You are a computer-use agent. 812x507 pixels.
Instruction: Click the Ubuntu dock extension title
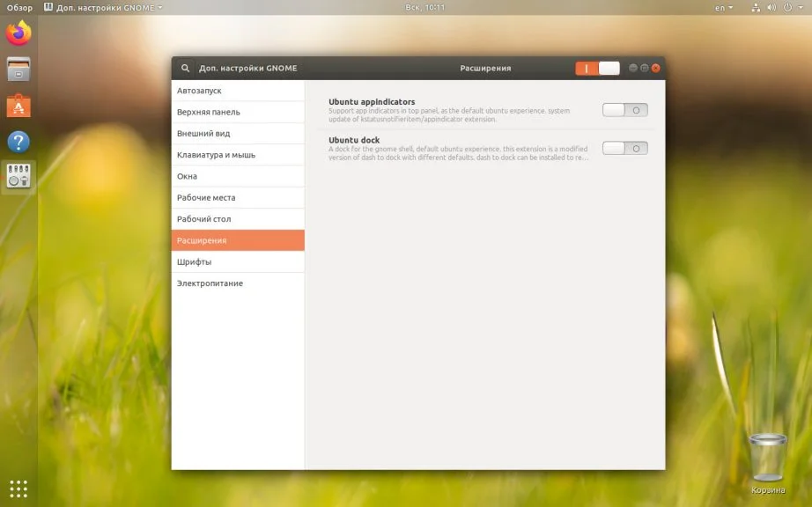[354, 140]
